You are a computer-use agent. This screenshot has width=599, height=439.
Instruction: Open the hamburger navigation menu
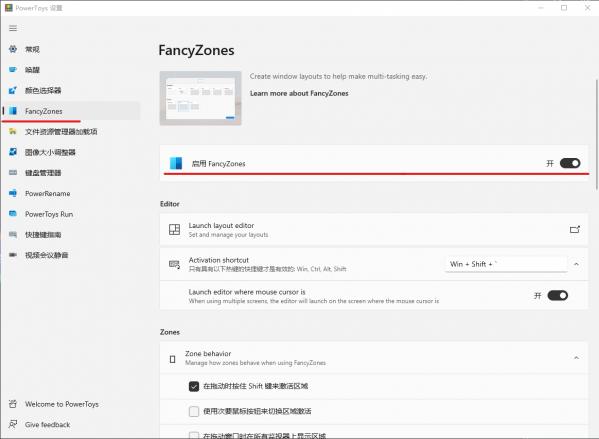pos(13,28)
